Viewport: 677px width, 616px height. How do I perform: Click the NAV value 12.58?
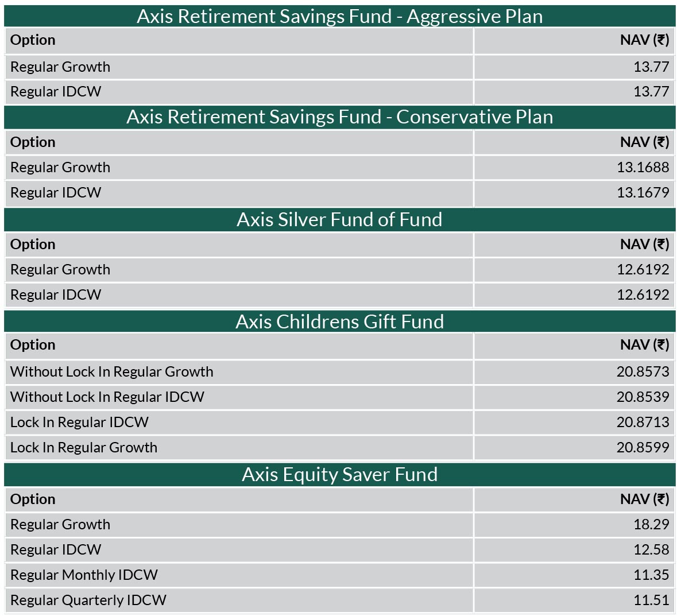(651, 549)
